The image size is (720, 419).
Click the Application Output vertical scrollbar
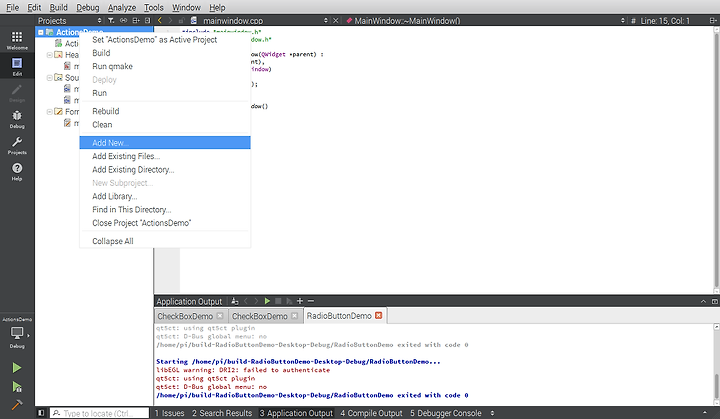[x=716, y=366]
